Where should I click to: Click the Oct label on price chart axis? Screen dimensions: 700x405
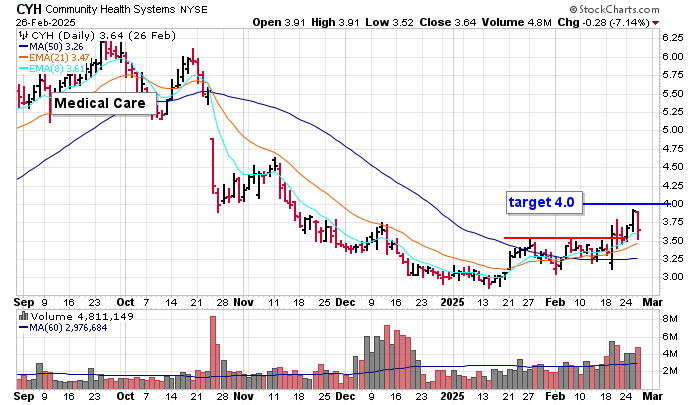coord(125,302)
